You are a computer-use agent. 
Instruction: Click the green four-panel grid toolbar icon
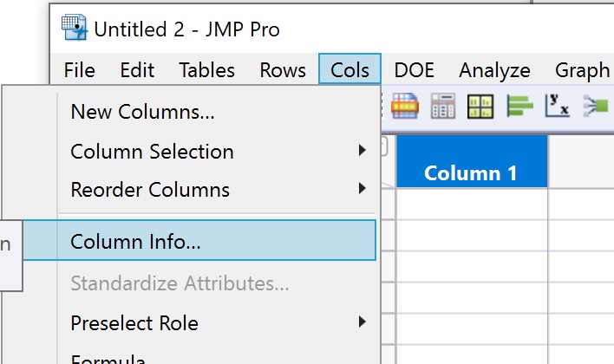pos(480,107)
